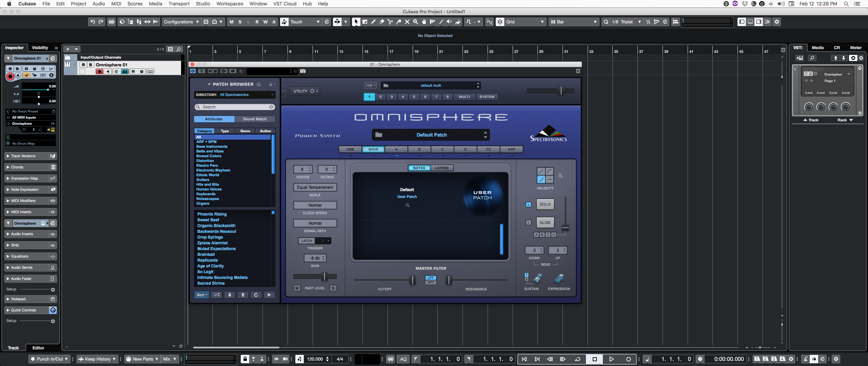Image resolution: width=868 pixels, height=366 pixels.
Task: Click the next patch down arrow button
Action: click(x=230, y=295)
